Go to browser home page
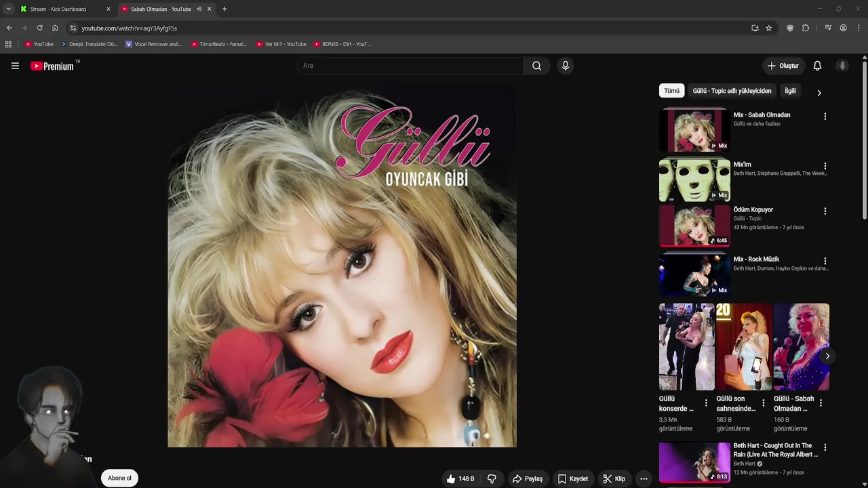The height and width of the screenshot is (488, 868). tap(55, 28)
